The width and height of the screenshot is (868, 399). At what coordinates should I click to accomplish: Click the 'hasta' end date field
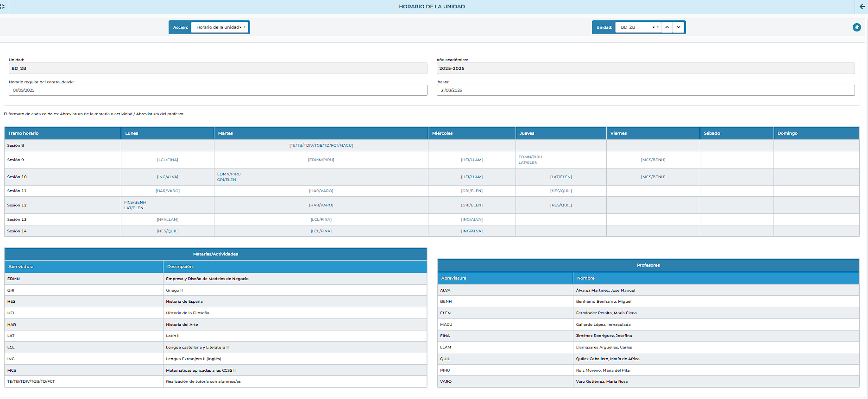coord(645,90)
